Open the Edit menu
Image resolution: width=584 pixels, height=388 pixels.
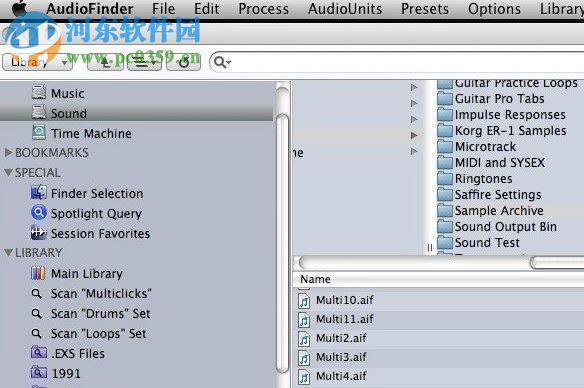coord(207,9)
